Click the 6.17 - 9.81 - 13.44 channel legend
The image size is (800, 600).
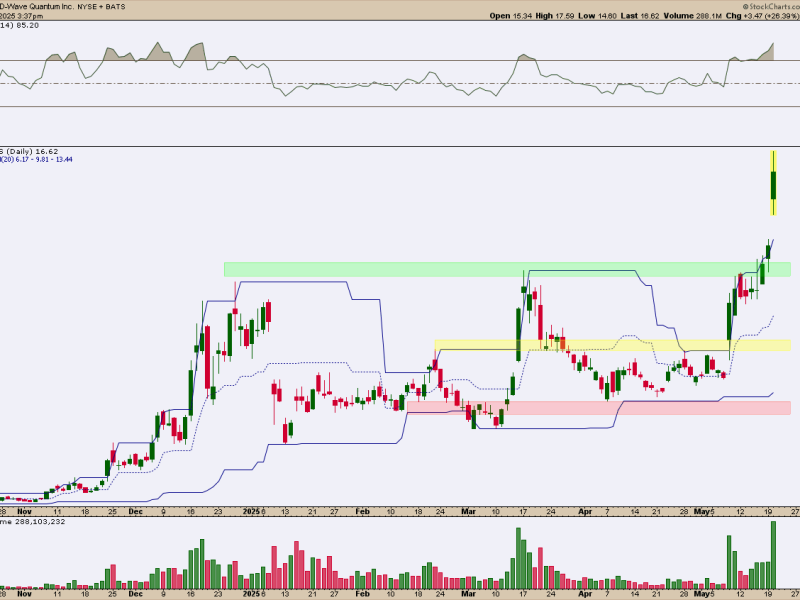coord(44,160)
